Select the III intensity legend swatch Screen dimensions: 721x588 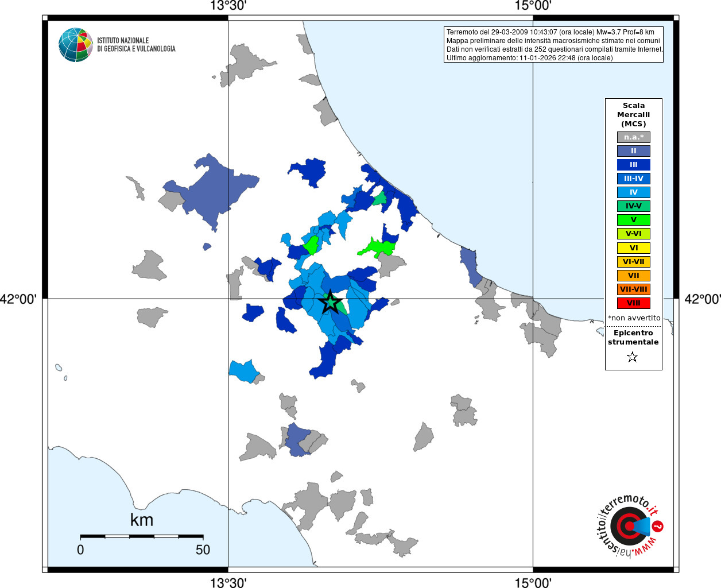[634, 165]
